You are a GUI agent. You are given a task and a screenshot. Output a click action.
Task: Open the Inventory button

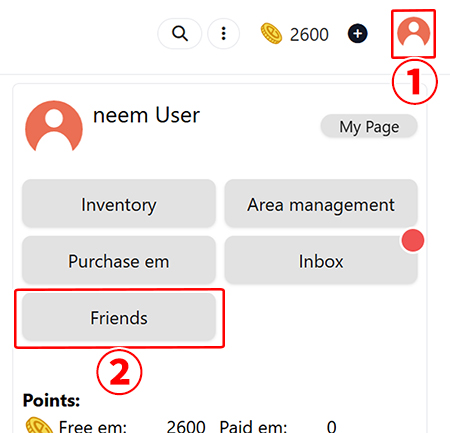coord(119,204)
